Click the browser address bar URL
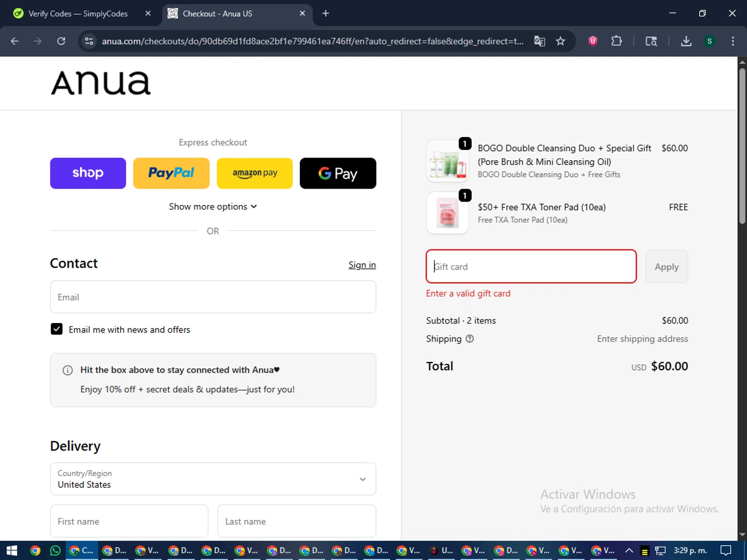The image size is (747, 560). pos(312,41)
